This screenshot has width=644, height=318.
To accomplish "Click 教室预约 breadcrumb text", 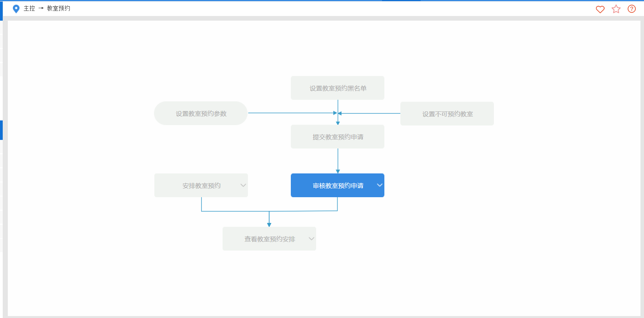I will point(58,9).
